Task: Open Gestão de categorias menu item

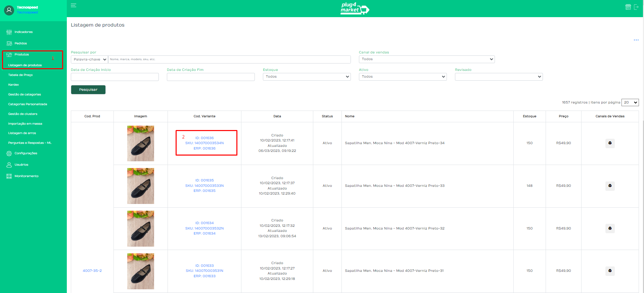Action: click(x=25, y=94)
